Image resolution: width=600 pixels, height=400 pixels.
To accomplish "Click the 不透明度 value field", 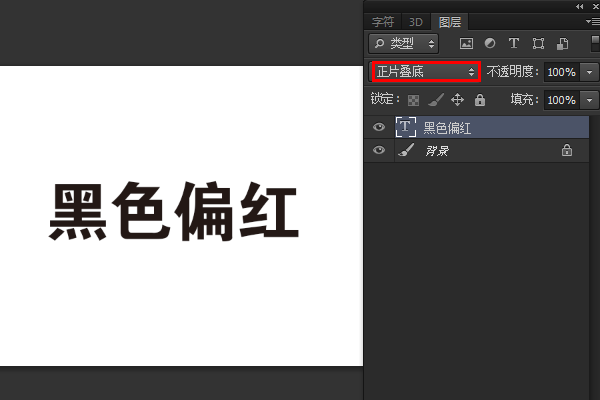I will 561,72.
